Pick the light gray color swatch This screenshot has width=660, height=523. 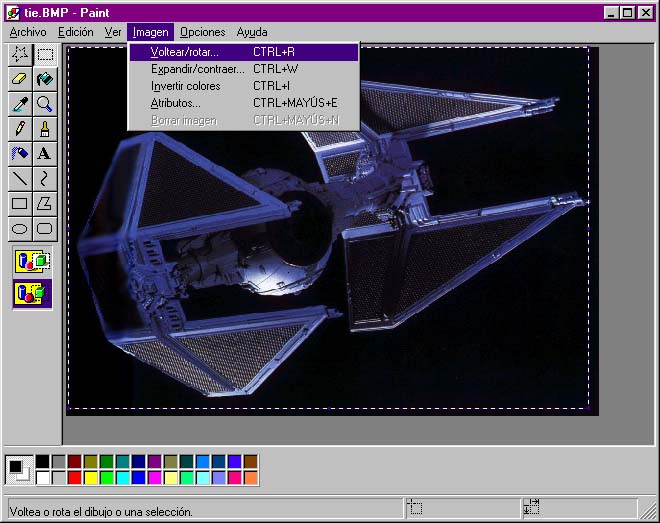click(59, 478)
